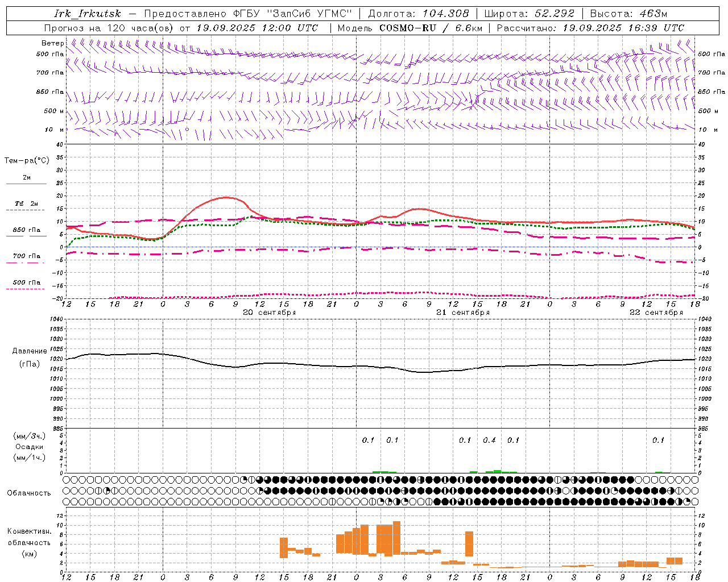This screenshot has height=582, width=728.
Task: Click the 22 сентября date label
Action: (x=656, y=313)
